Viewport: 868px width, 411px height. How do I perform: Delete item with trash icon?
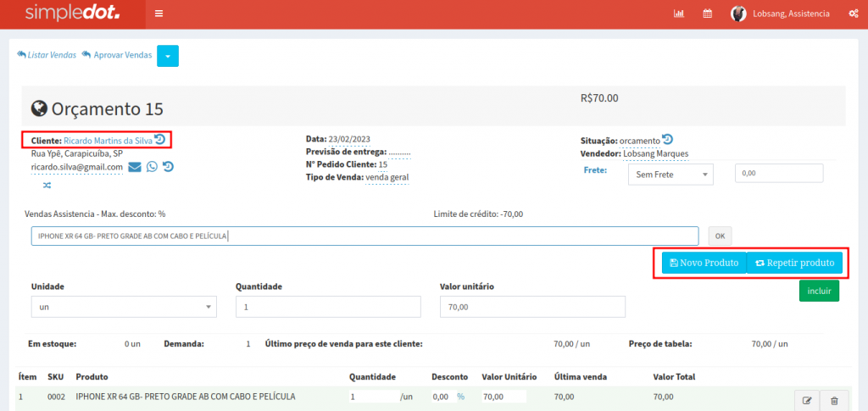(833, 400)
